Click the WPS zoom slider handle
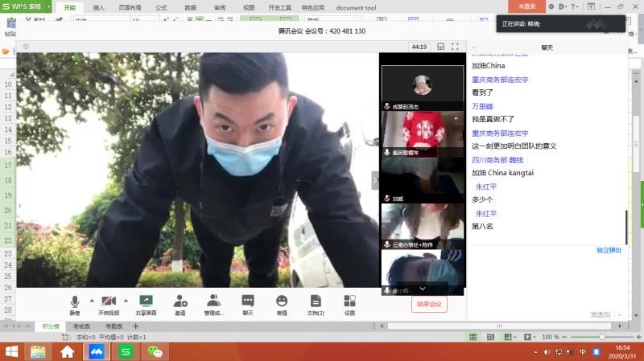 click(601, 337)
